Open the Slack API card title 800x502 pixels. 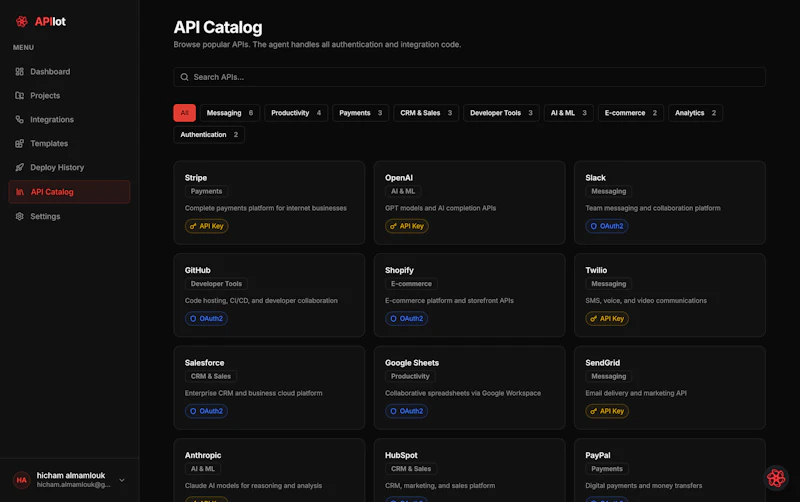595,178
